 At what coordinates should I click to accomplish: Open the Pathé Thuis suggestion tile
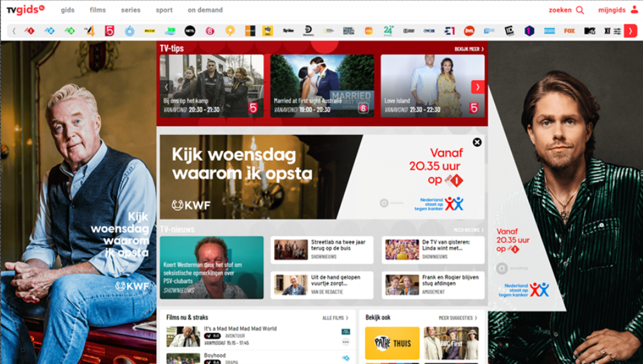point(392,343)
